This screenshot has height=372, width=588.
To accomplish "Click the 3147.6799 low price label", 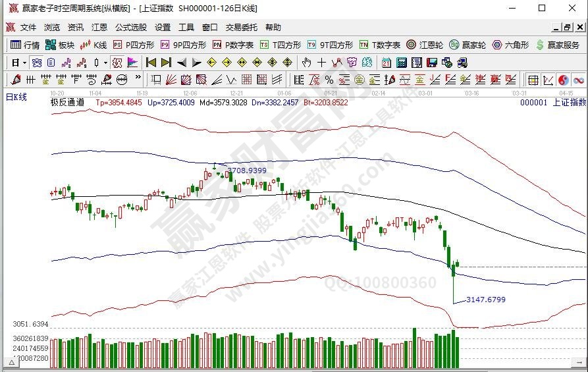I will [485, 300].
